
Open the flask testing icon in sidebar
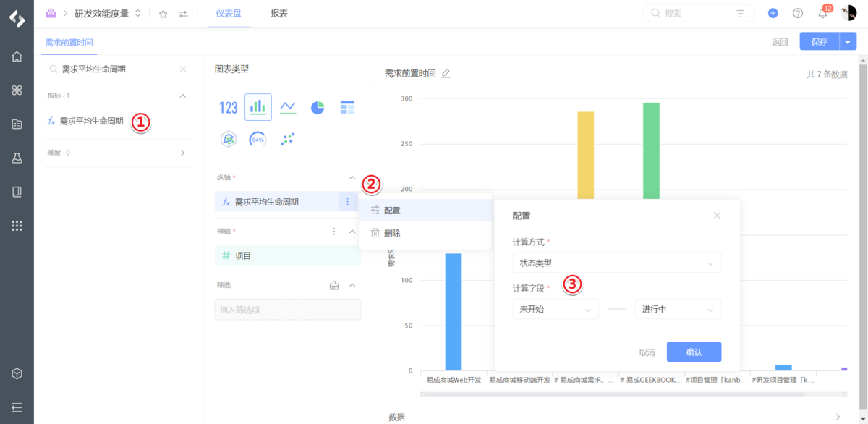click(x=17, y=158)
